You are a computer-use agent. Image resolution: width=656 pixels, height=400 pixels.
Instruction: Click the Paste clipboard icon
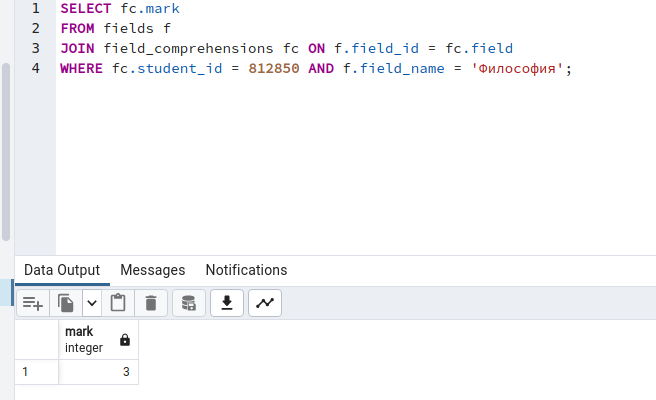point(118,303)
